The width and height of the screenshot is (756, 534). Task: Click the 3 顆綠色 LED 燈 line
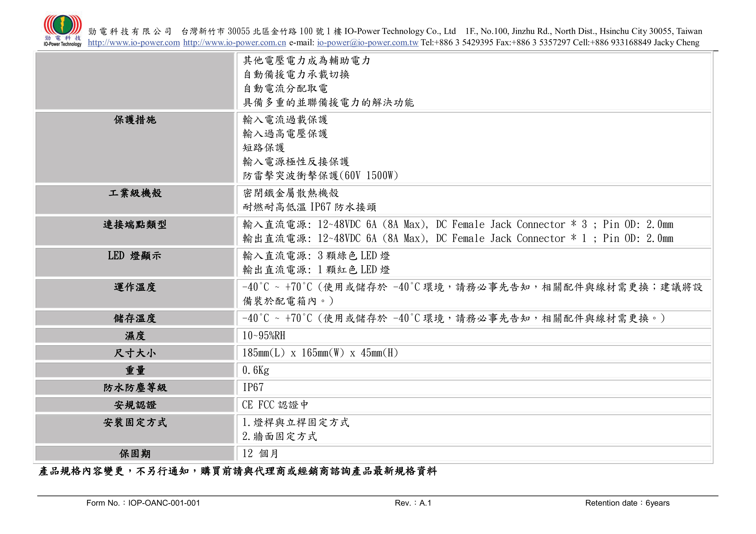(316, 256)
